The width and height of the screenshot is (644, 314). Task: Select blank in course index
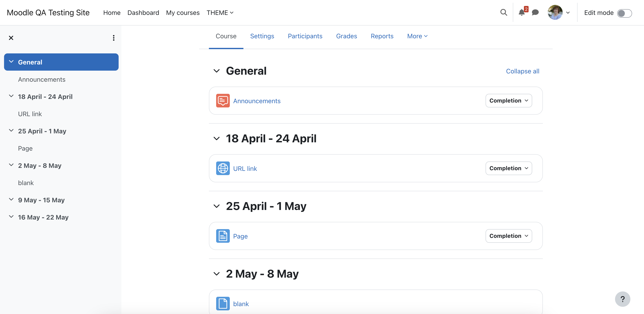pyautogui.click(x=26, y=183)
